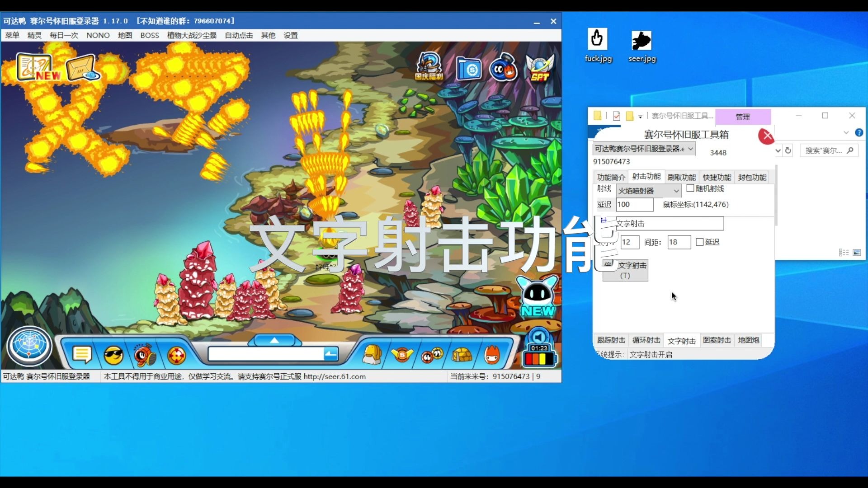Click the red robot shooter icon
Viewport: 868px width, 488px height.
[145, 355]
